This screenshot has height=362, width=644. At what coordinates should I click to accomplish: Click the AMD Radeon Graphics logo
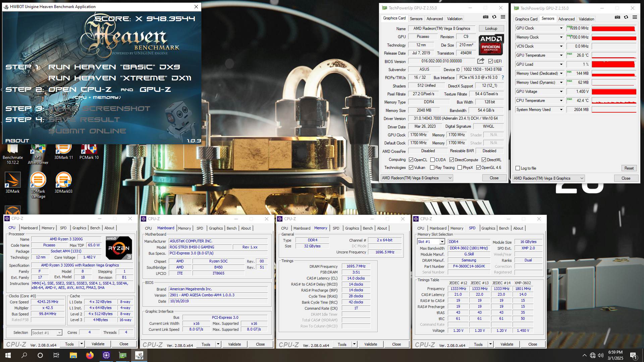pos(491,45)
